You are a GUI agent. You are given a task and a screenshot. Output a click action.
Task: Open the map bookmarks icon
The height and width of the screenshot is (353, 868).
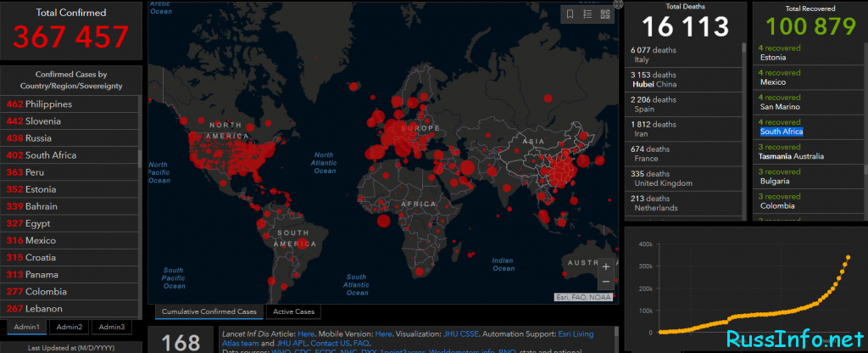click(570, 14)
